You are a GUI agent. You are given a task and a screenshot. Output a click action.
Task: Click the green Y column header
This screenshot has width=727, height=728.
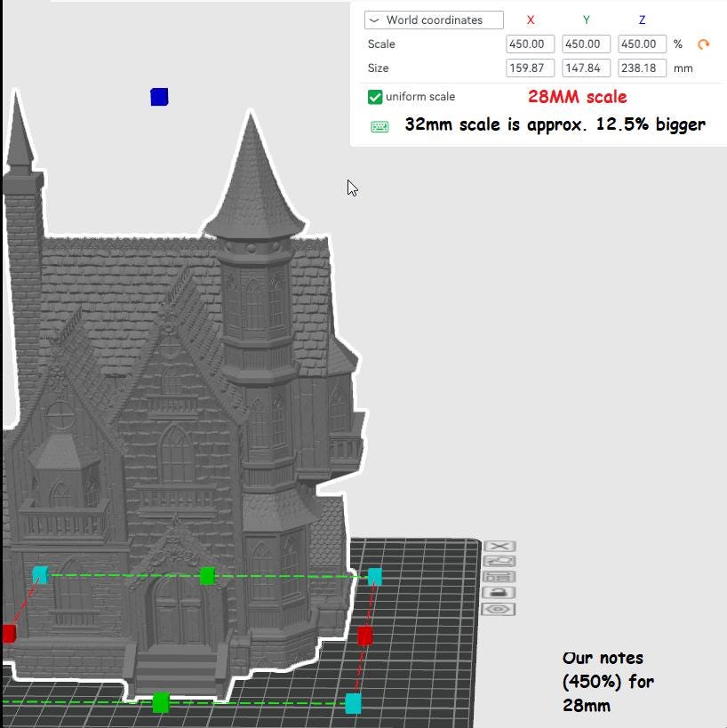point(587,20)
